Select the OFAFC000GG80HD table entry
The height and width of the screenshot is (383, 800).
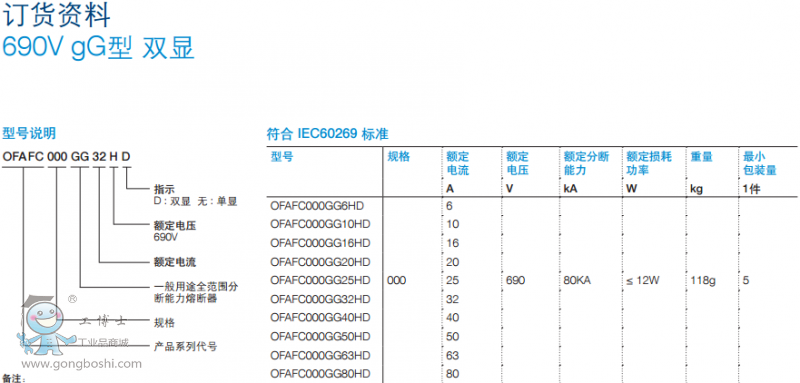click(x=320, y=374)
